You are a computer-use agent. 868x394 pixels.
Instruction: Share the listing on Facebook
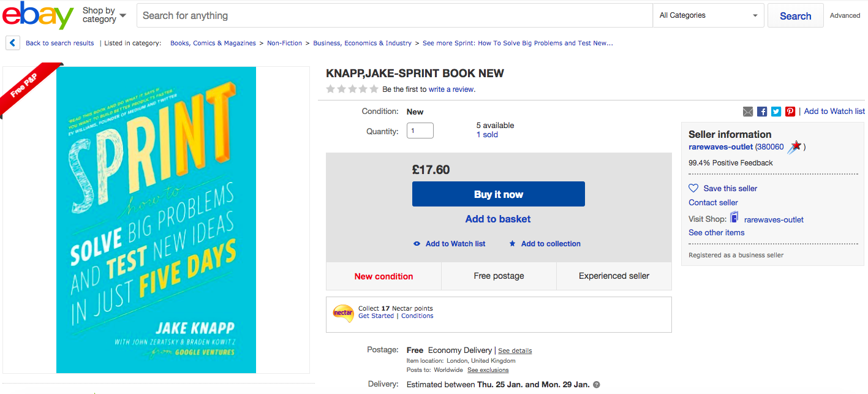(762, 112)
